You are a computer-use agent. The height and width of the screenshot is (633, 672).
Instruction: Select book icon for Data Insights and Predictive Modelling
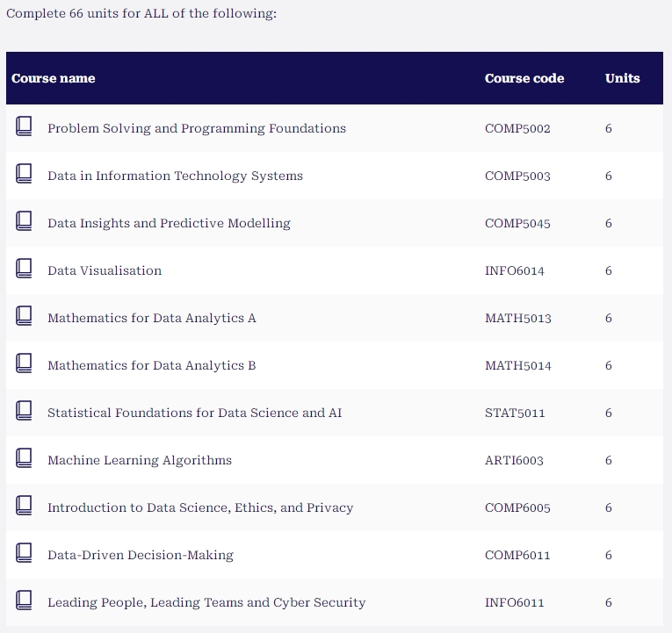coord(24,221)
